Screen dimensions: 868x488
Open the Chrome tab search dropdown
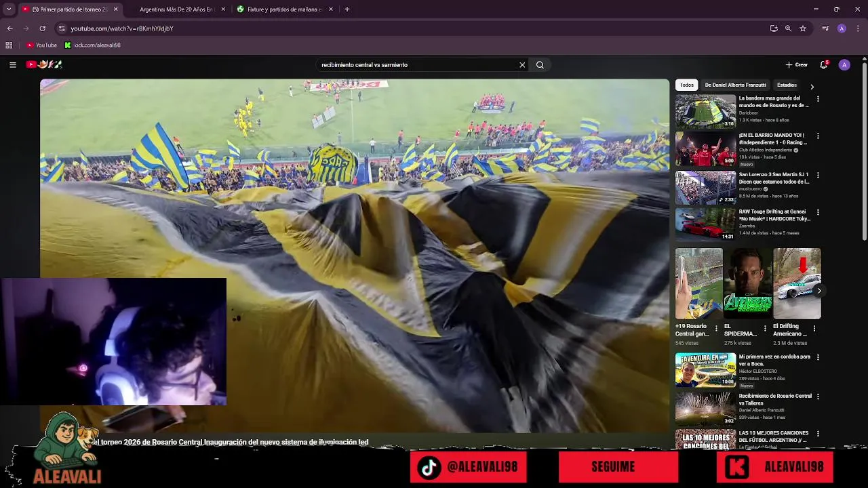click(x=9, y=9)
